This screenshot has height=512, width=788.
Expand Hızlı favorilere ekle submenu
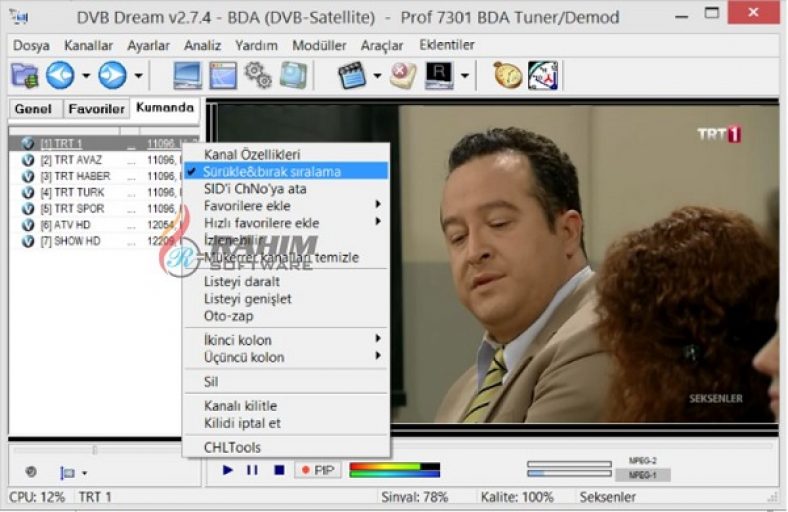(286, 223)
